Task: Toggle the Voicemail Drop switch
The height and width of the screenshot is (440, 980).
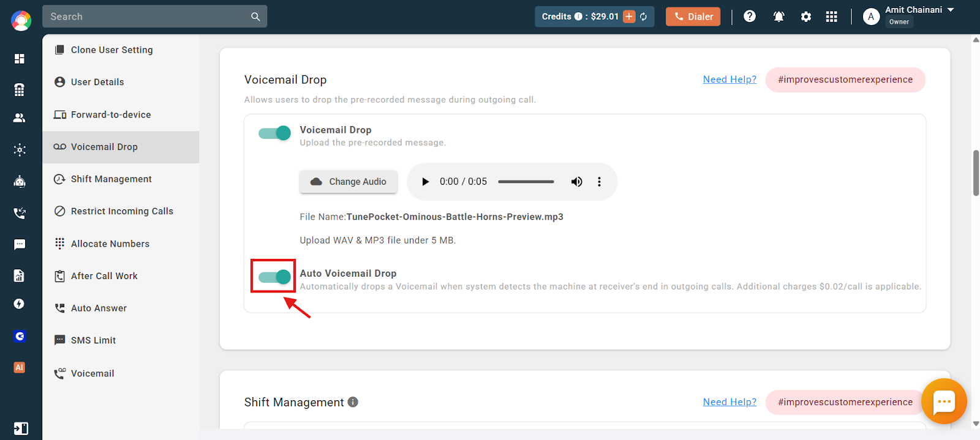Action: pyautogui.click(x=274, y=133)
